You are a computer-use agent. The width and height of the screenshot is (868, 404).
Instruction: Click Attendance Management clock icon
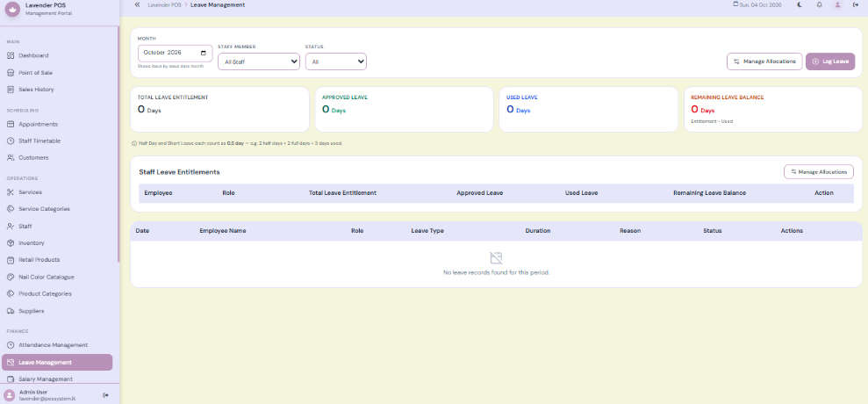pyautogui.click(x=10, y=344)
